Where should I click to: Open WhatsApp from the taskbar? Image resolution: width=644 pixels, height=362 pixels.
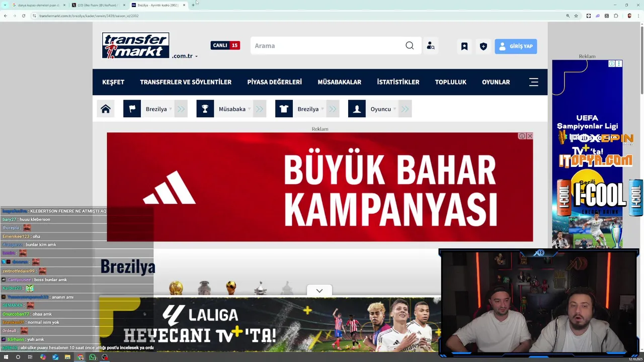93,357
